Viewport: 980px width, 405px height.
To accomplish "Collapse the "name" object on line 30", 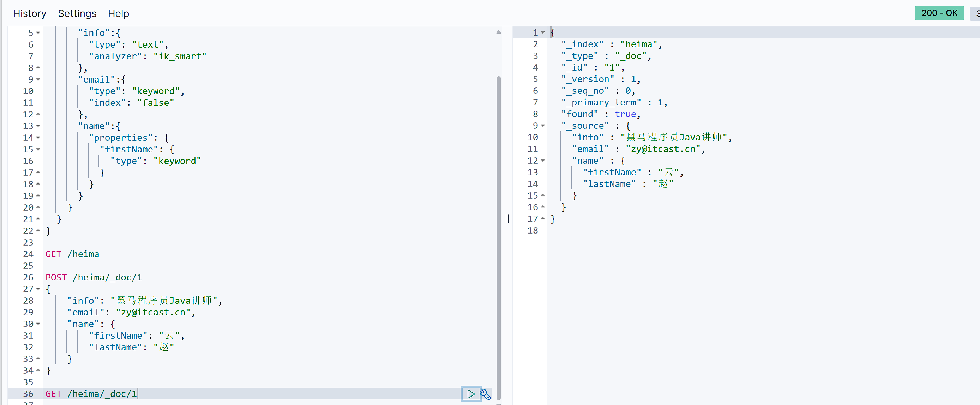I will 38,324.
